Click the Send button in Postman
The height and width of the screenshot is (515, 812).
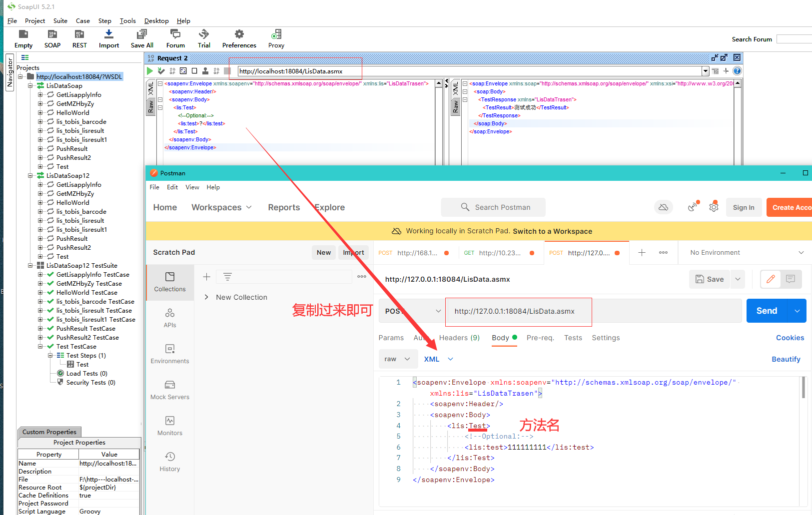click(767, 311)
